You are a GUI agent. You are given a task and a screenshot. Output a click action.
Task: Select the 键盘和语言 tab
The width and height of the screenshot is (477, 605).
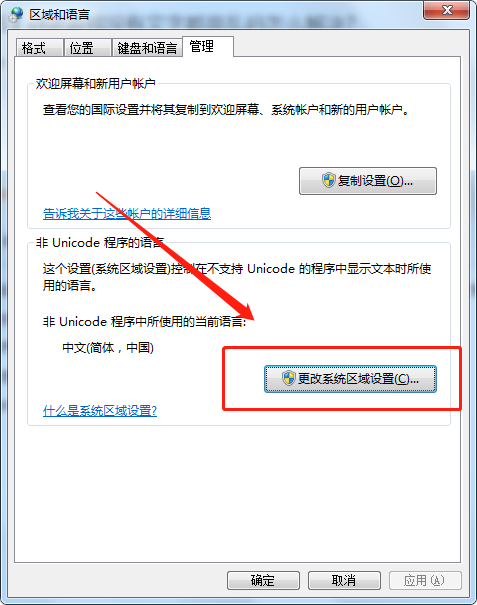coord(147,48)
